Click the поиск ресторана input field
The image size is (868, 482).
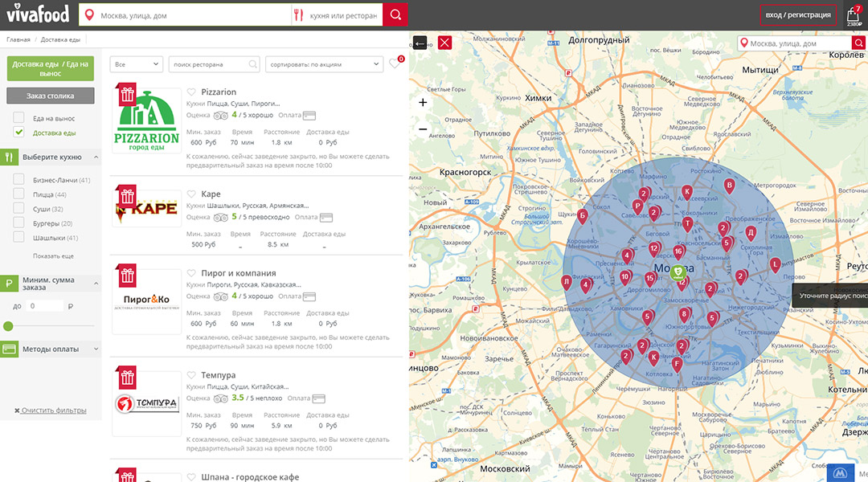(214, 64)
